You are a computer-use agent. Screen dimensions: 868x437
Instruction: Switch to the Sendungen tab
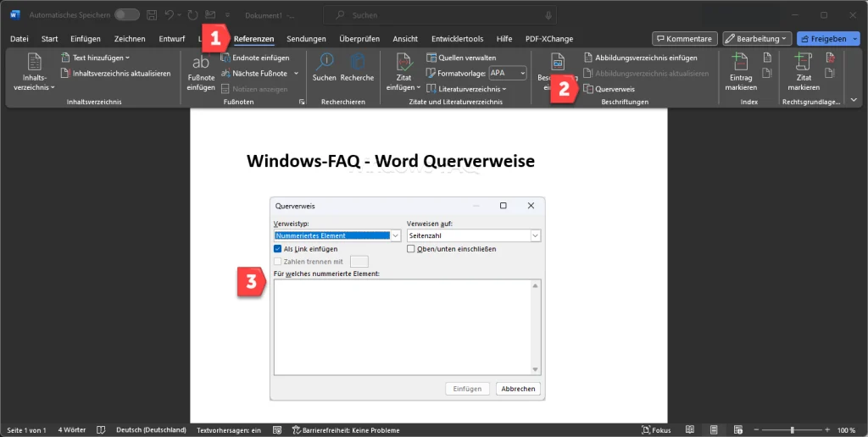(306, 39)
